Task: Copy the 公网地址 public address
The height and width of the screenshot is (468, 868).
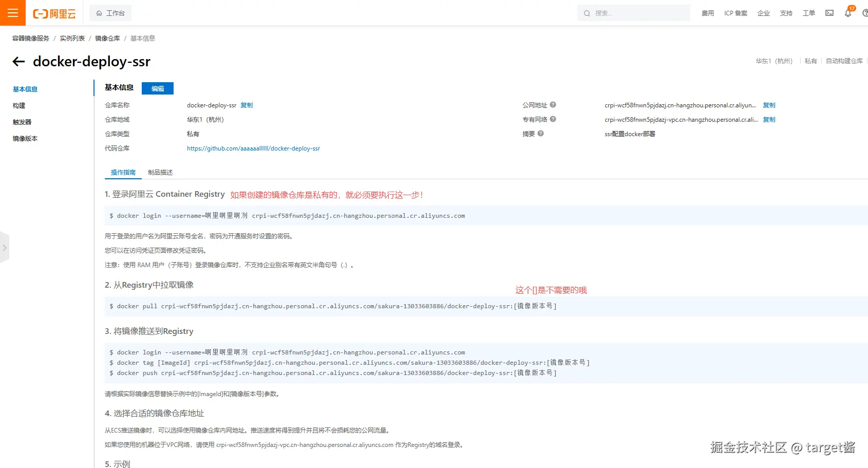Action: [x=769, y=105]
